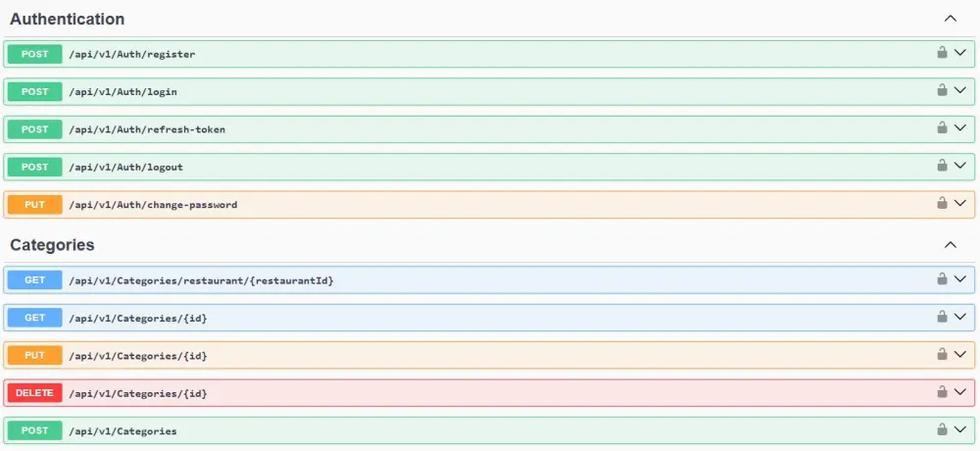Click the POST badge for Auth/register
The width and height of the screenshot is (980, 451).
click(35, 54)
